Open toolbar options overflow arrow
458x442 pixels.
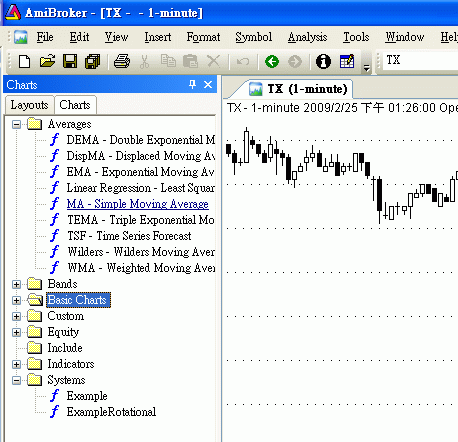click(367, 68)
